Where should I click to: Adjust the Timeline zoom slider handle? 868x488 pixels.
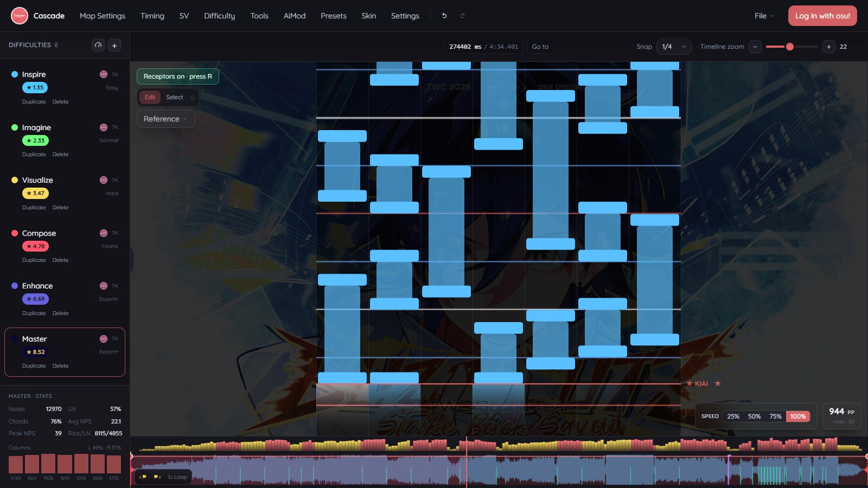(790, 47)
